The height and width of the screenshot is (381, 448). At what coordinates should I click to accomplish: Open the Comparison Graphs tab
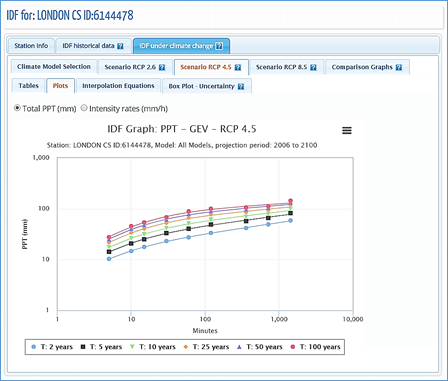pyautogui.click(x=367, y=67)
